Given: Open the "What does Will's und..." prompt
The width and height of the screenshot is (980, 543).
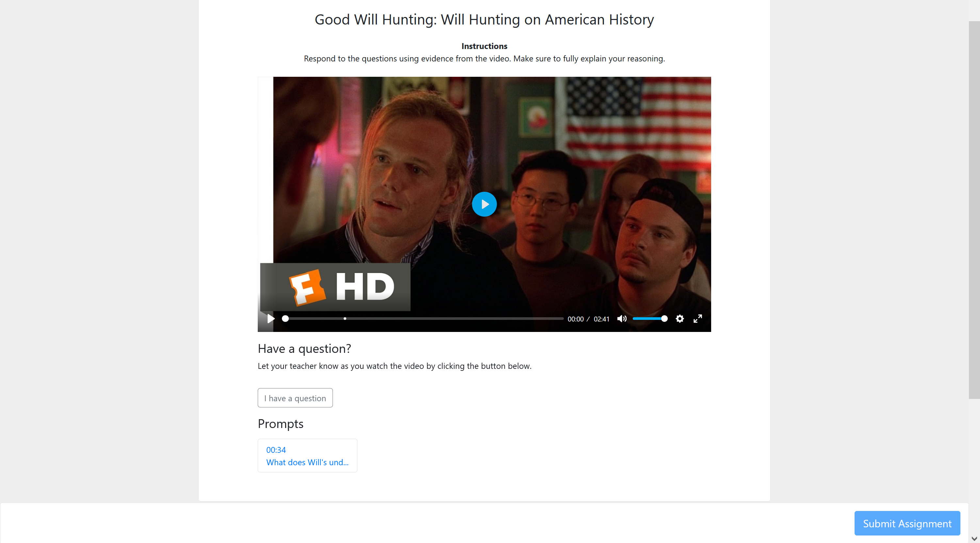Looking at the screenshot, I should coord(307,462).
